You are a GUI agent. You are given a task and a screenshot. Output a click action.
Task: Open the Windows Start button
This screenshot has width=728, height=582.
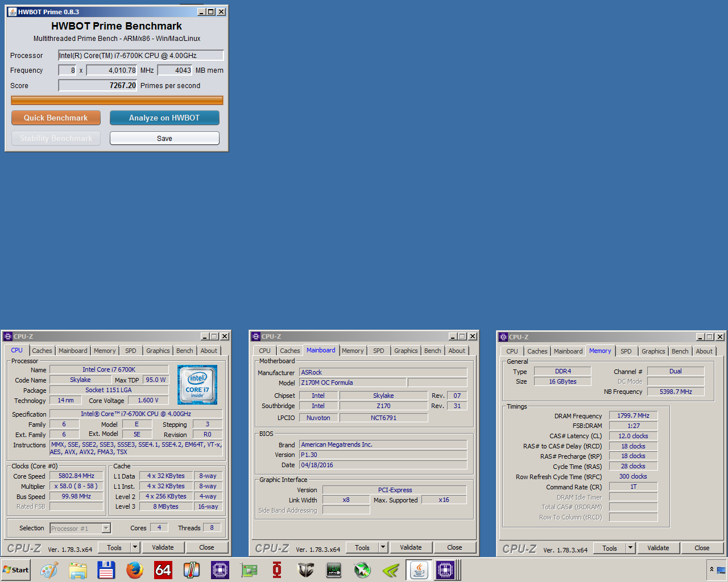pyautogui.click(x=16, y=569)
